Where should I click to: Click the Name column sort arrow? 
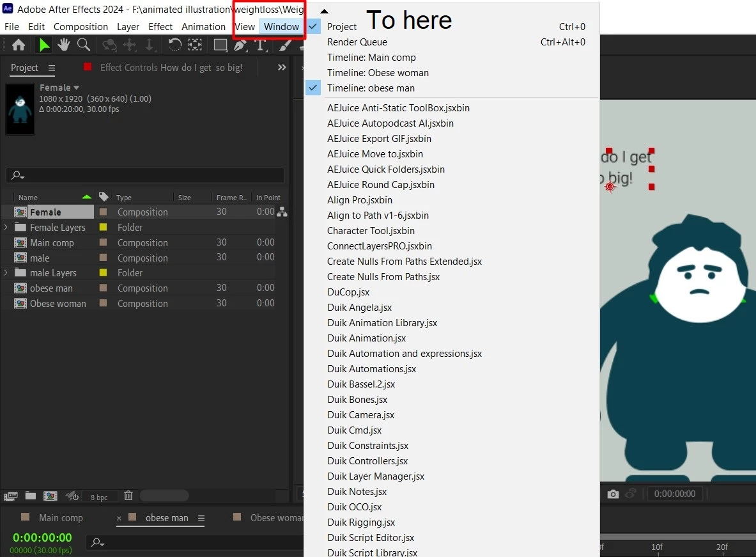click(x=87, y=197)
